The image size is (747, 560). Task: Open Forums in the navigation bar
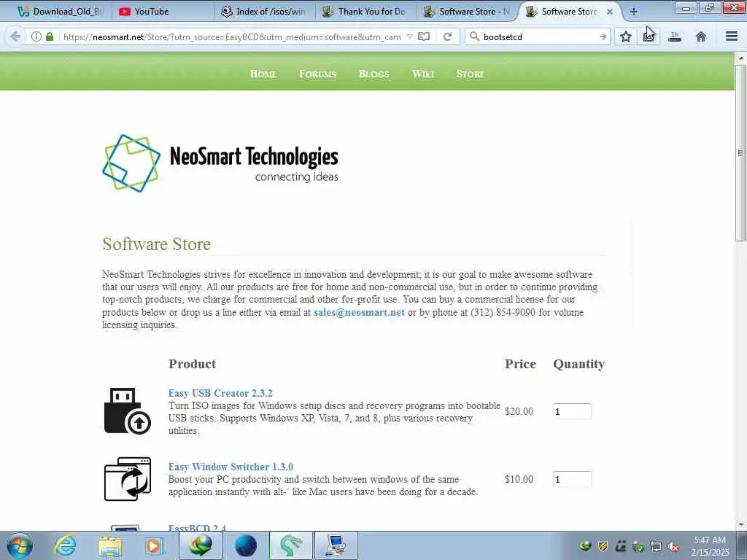pos(317,74)
